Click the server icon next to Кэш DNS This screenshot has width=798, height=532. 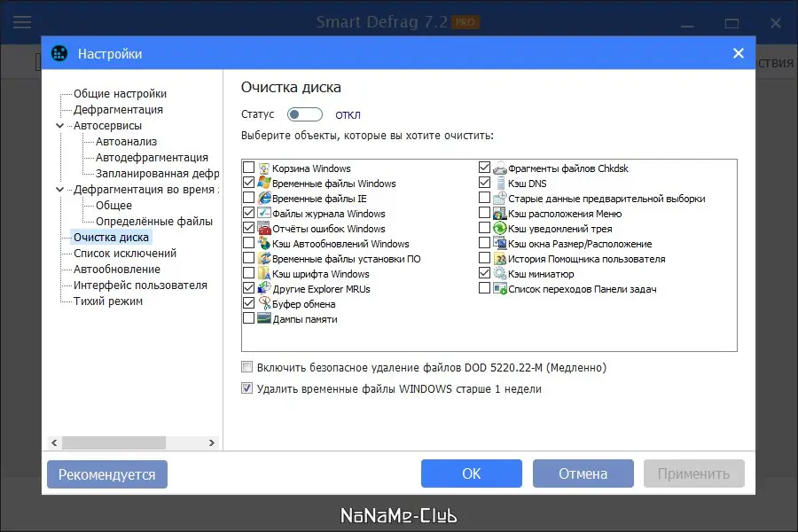tap(498, 183)
